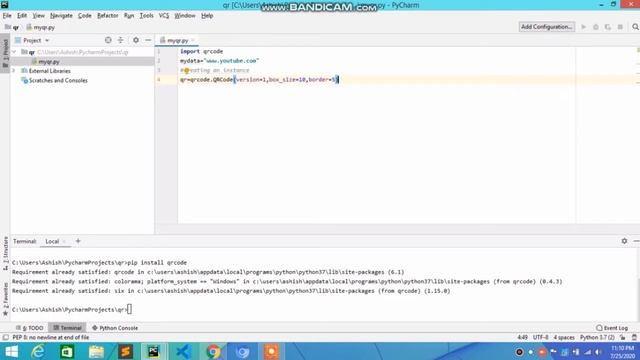Open the TODO tool window

pos(29,328)
